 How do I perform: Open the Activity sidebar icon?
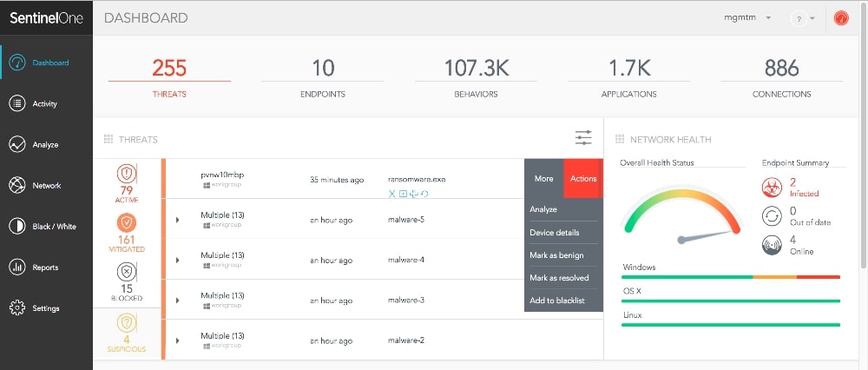[x=16, y=104]
